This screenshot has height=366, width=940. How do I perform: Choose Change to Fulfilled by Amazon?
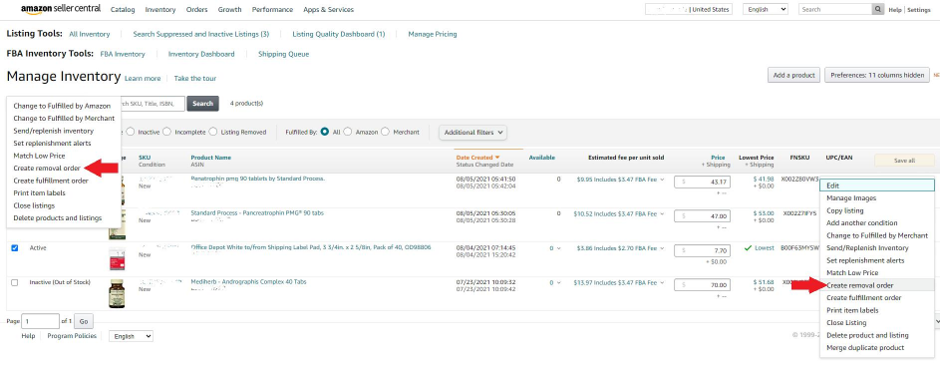[x=62, y=105]
